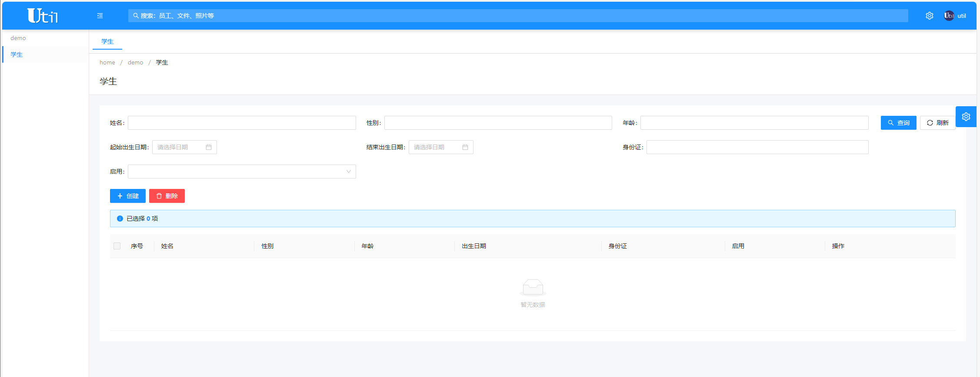Open the 起始出生日期 date picker
Image resolution: width=980 pixels, height=377 pixels.
coord(184,147)
